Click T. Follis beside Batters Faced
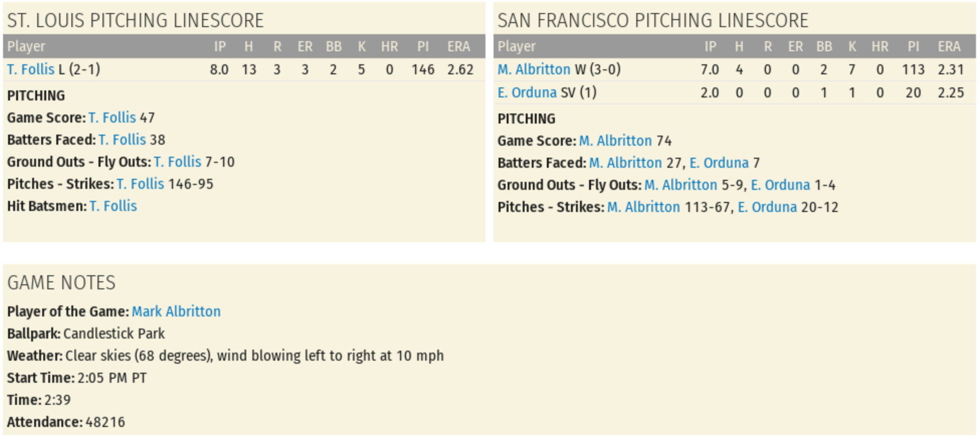 (x=122, y=140)
